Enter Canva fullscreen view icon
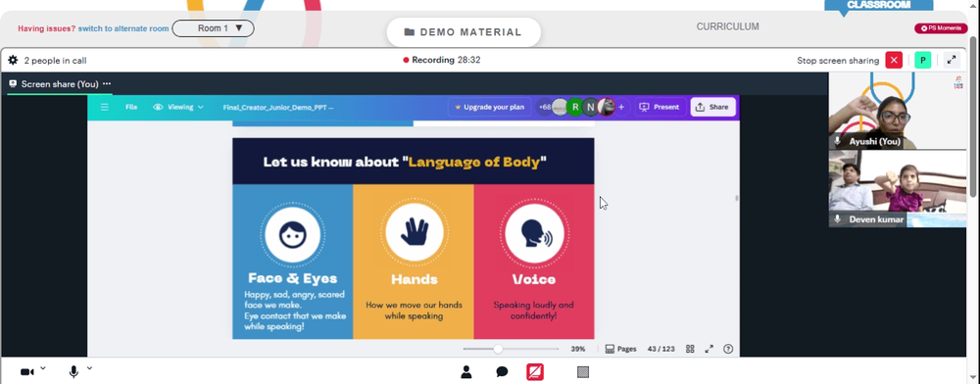The width and height of the screenshot is (980, 384). 709,349
